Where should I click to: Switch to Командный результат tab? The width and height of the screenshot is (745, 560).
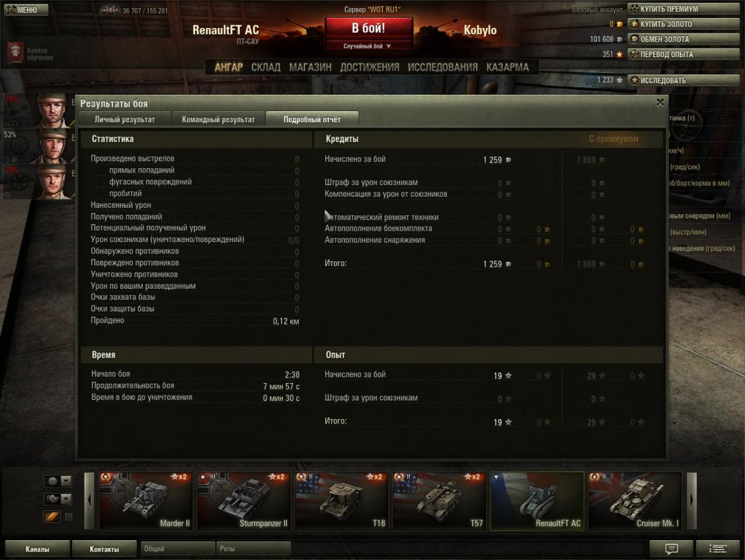click(x=218, y=119)
